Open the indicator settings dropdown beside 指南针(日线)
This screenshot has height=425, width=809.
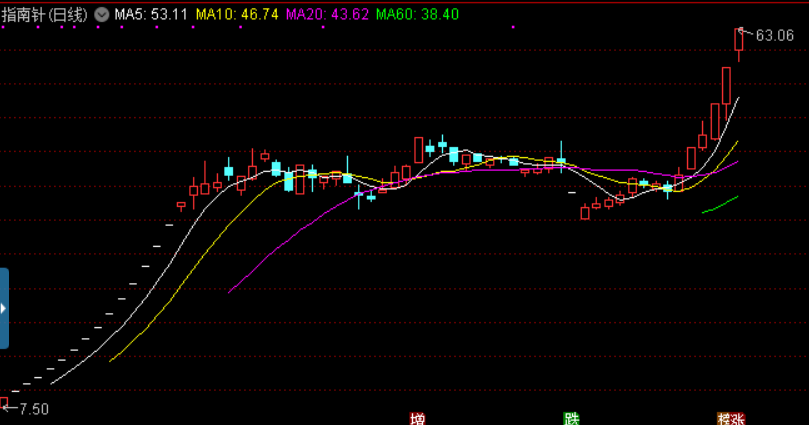pyautogui.click(x=102, y=14)
